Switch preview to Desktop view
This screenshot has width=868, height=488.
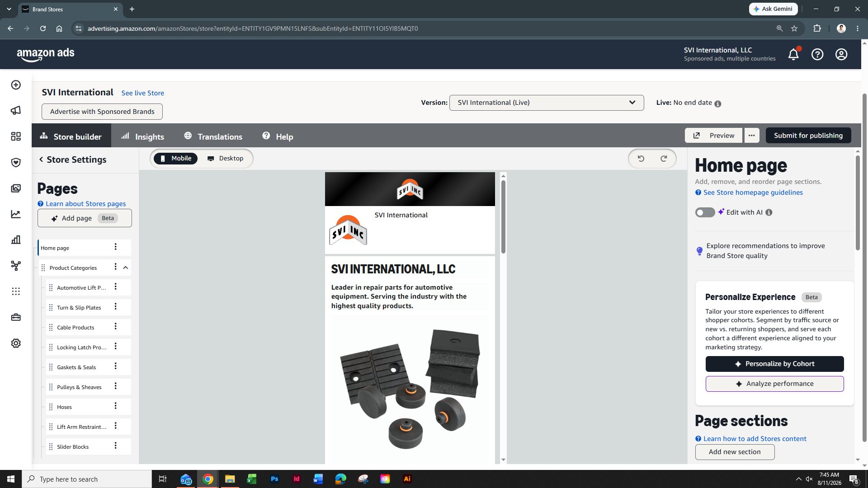click(225, 159)
